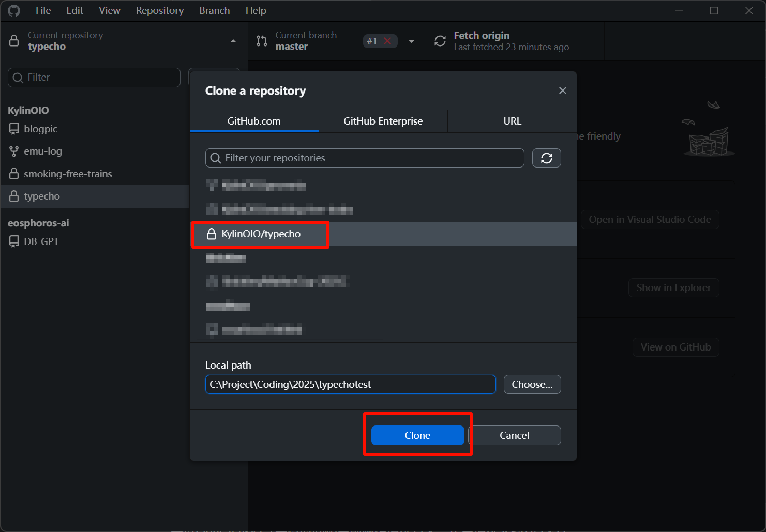This screenshot has height=532, width=766.
Task: Select KylinOIO/typecho in the clone list
Action: coord(383,234)
